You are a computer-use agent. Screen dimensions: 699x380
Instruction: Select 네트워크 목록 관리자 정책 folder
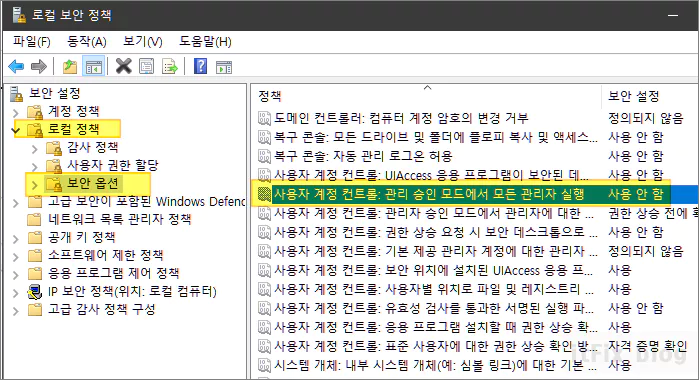tap(119, 219)
